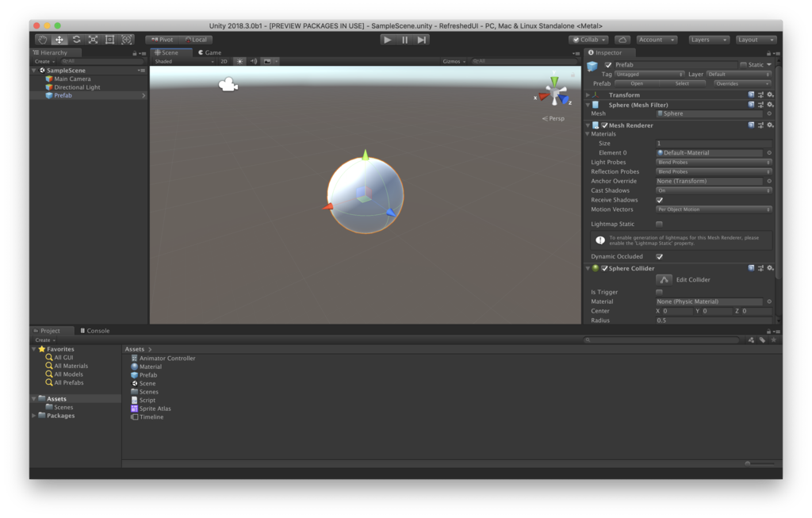
Task: Toggle the 2D view mode button
Action: click(224, 61)
